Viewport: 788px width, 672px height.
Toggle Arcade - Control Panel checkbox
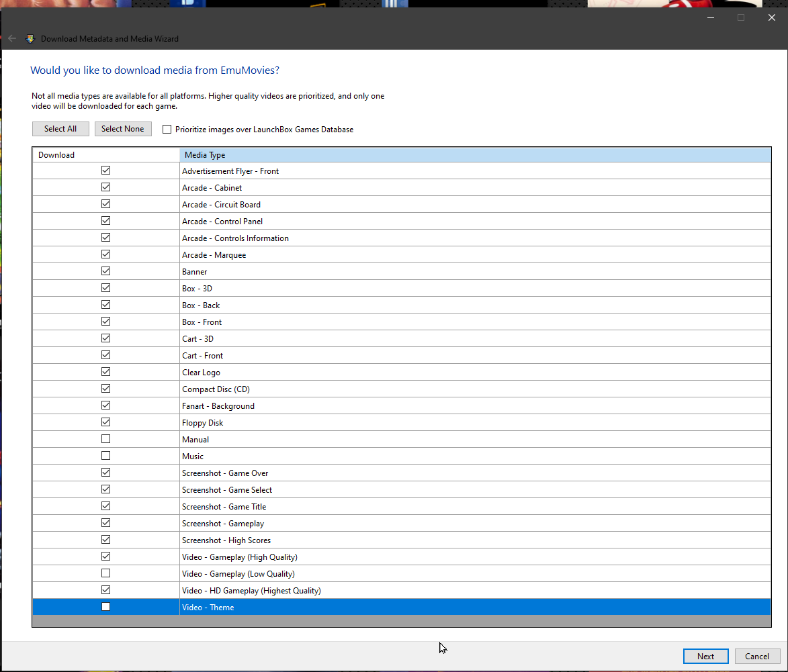click(x=105, y=221)
